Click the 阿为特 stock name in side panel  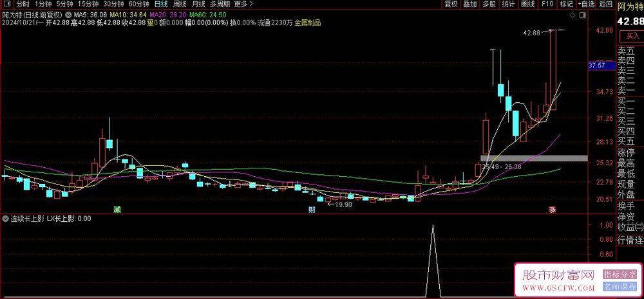(630, 6)
